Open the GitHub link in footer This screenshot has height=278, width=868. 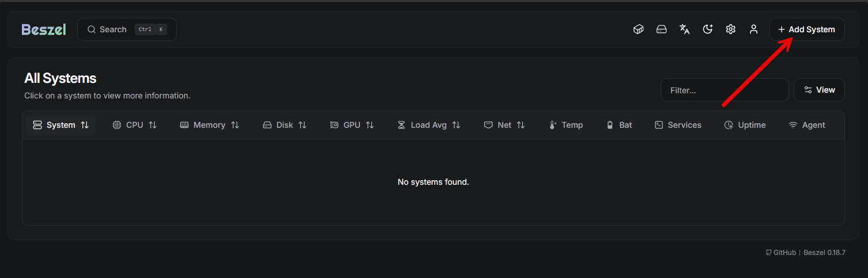[781, 253]
